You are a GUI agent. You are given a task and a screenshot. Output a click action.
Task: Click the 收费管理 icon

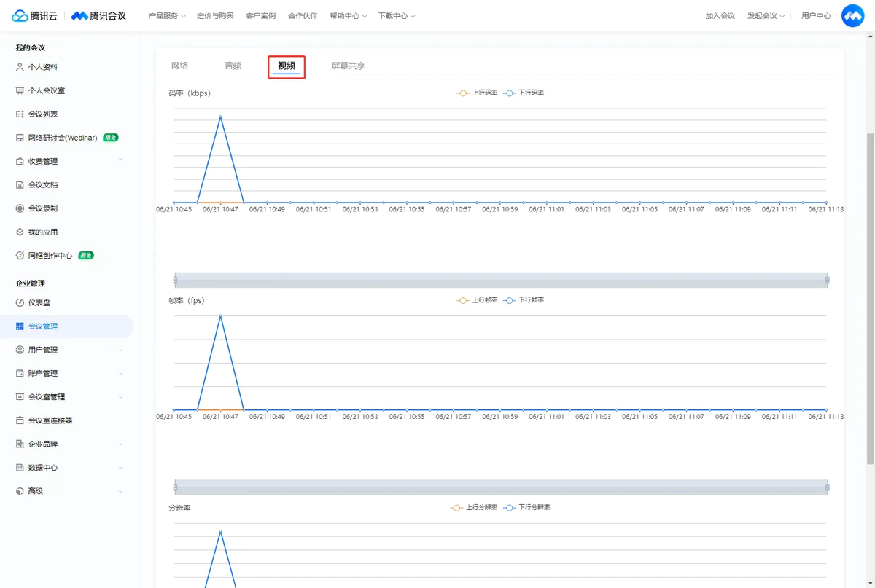click(20, 161)
